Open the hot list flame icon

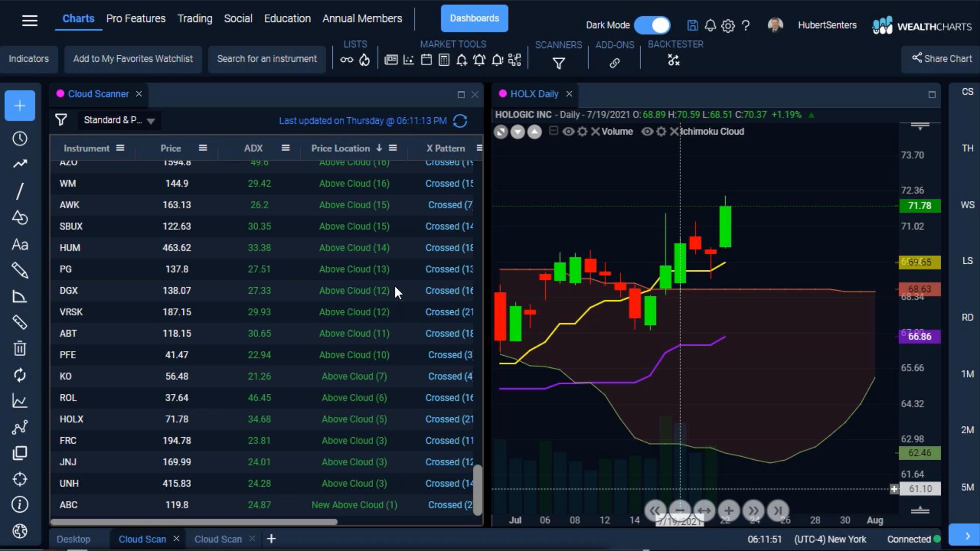pyautogui.click(x=364, y=60)
